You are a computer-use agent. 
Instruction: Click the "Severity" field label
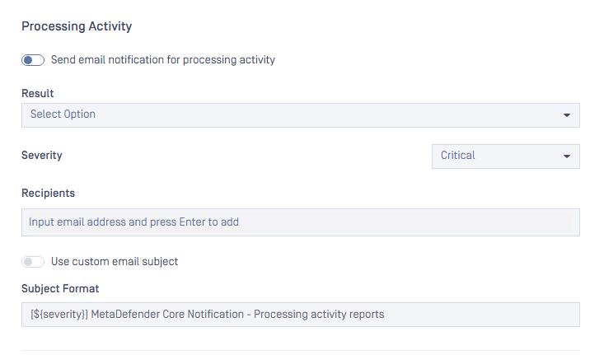41,156
